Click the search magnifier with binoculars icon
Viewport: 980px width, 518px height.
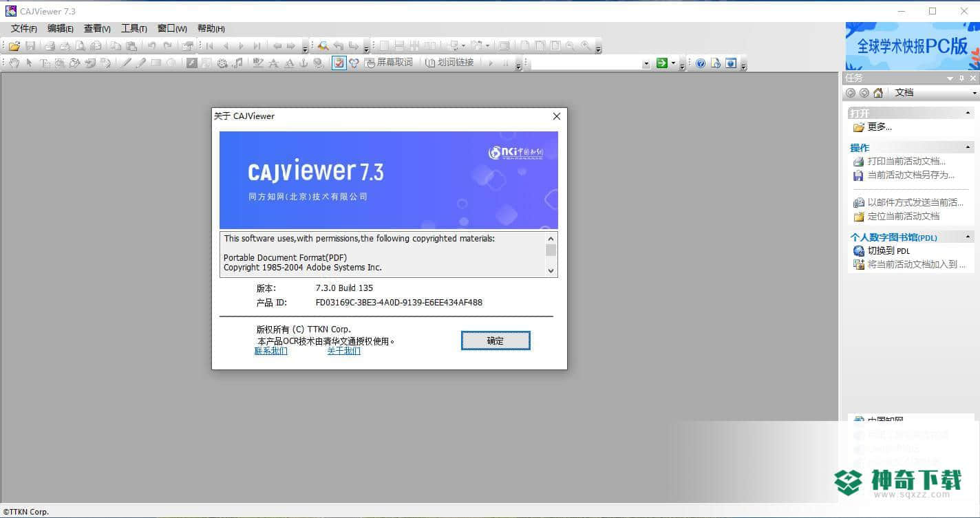[x=323, y=46]
